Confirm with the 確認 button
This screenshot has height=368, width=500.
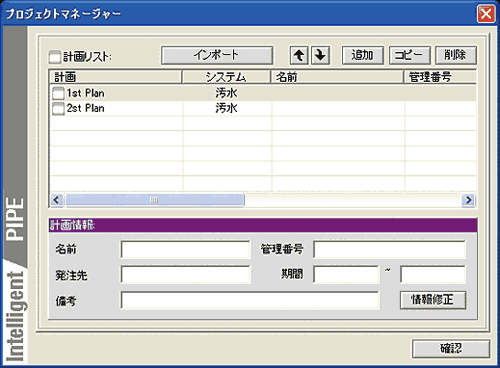click(x=451, y=349)
